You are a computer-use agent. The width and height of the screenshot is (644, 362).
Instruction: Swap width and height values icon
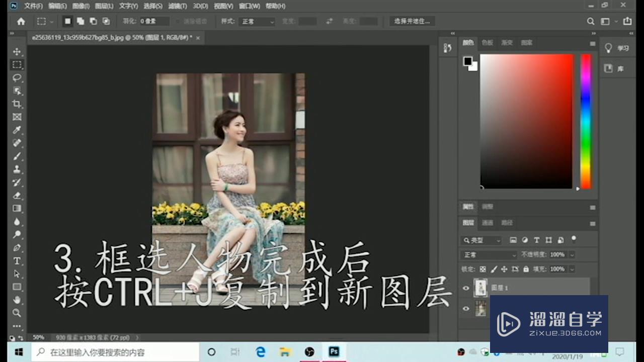(330, 22)
